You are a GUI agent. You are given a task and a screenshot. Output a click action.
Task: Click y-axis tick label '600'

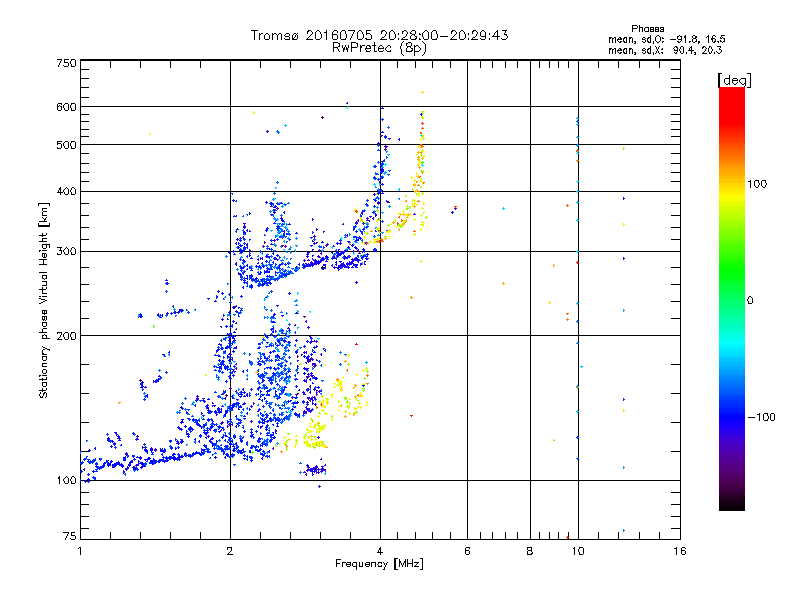(66, 107)
